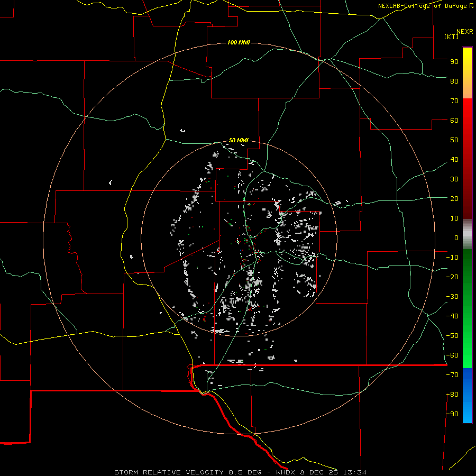
Task: Click the -40 value on velocity scale
Action: [452, 316]
